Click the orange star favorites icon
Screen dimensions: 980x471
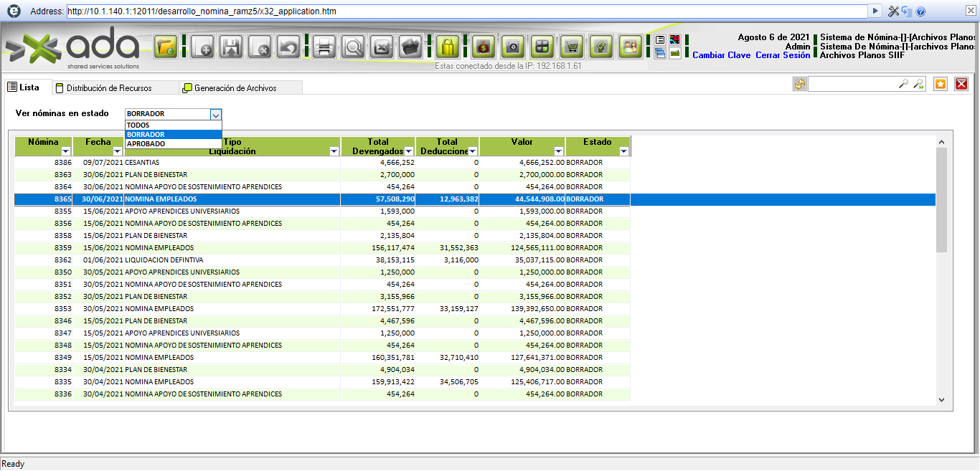point(941,84)
